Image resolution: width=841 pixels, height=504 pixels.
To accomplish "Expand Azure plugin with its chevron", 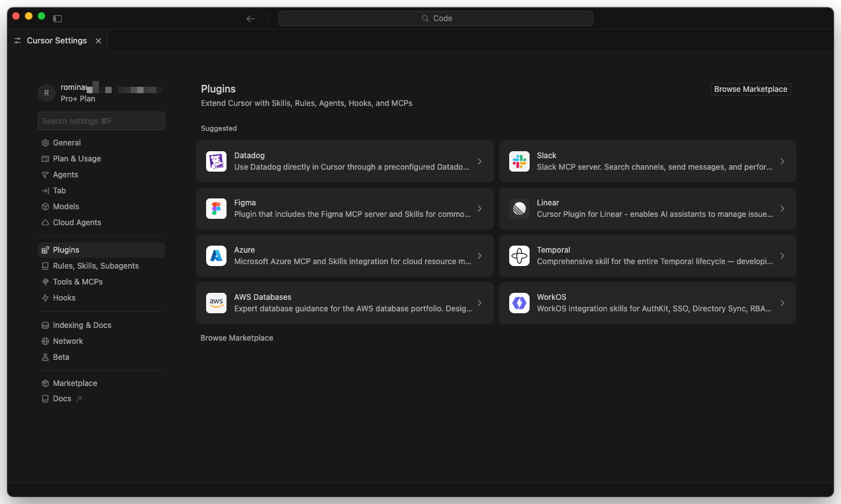I will pos(480,256).
